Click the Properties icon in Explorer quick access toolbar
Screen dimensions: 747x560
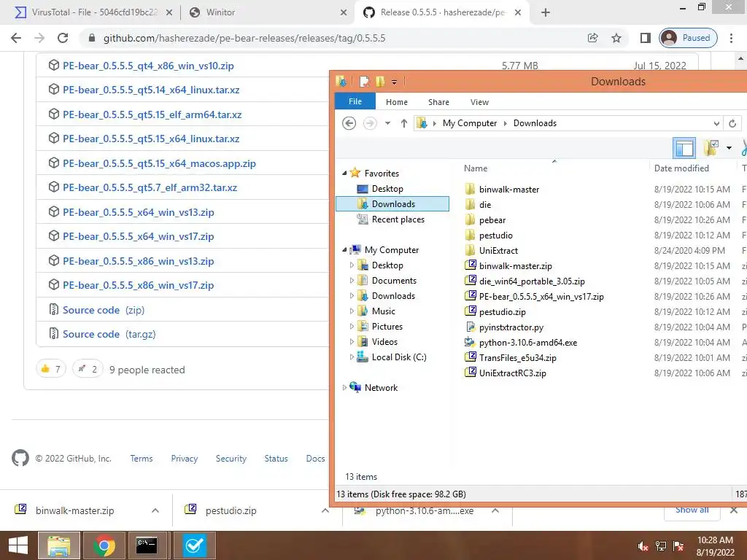tap(365, 82)
